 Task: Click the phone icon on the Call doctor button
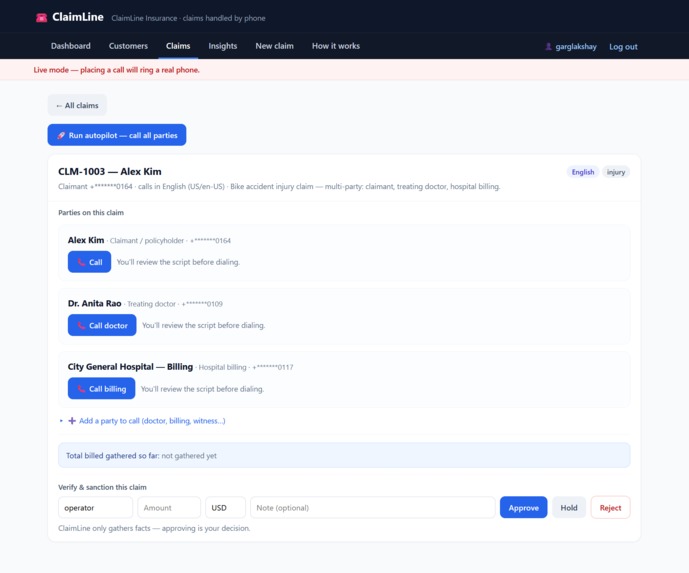(81, 326)
